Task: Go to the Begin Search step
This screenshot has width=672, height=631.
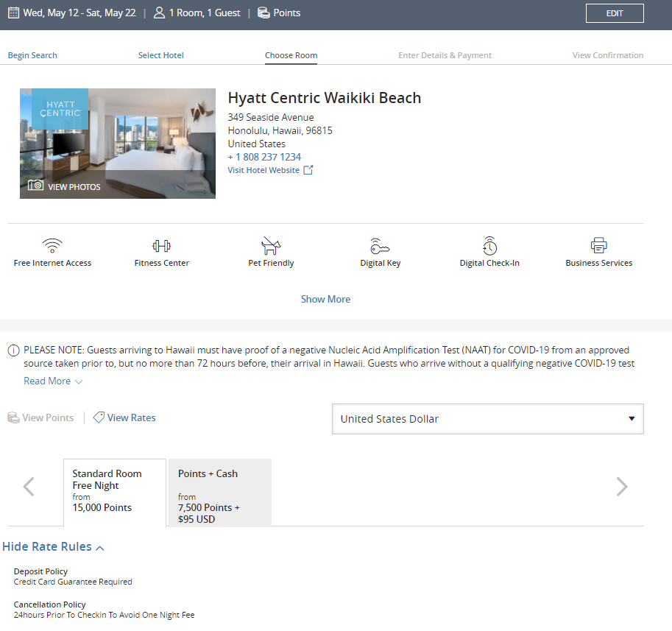Action: (x=32, y=55)
